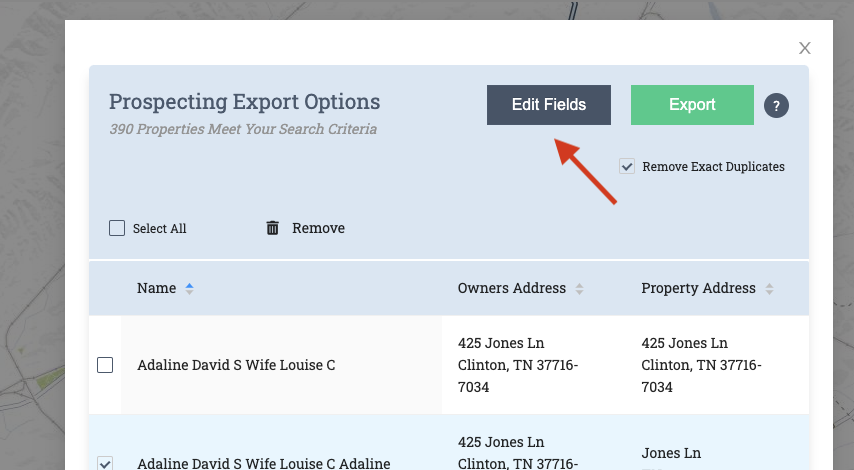Sort by the Property Address column arrow

pos(769,289)
